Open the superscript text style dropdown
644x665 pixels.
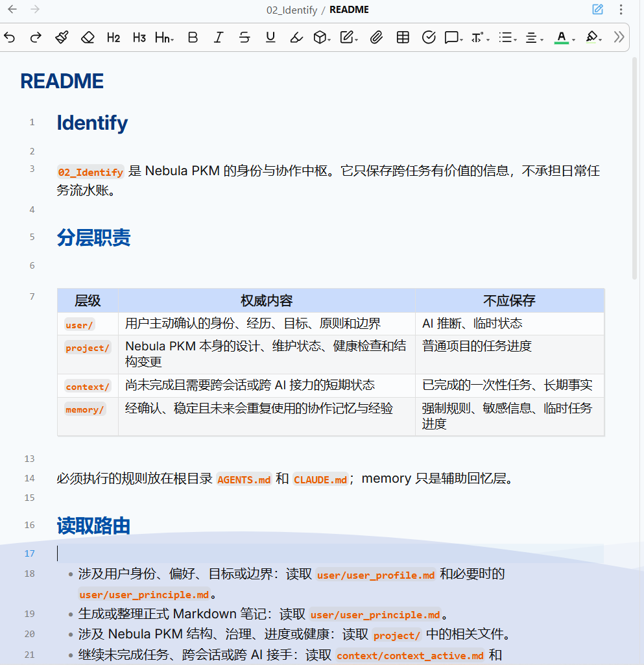[x=481, y=38]
